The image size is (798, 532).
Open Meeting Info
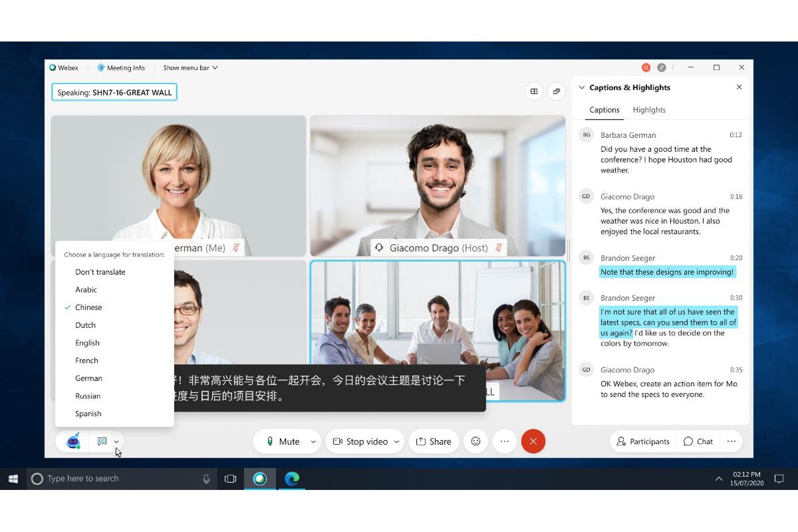point(121,68)
